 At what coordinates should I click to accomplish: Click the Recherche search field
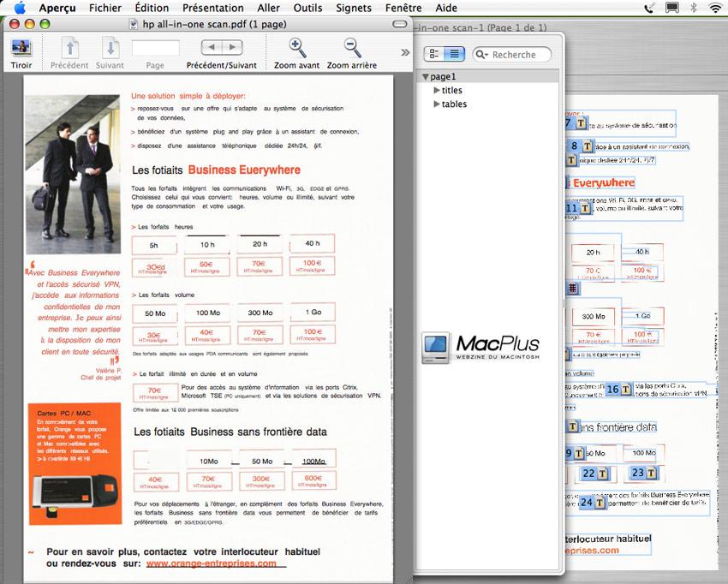click(x=512, y=55)
